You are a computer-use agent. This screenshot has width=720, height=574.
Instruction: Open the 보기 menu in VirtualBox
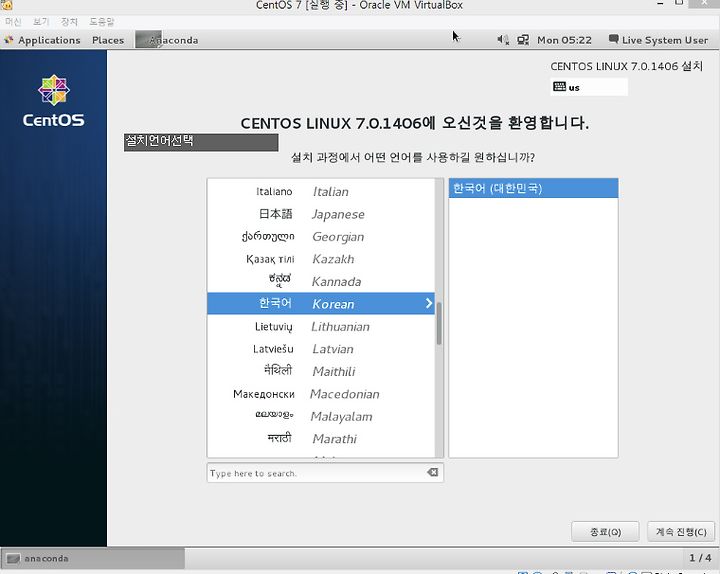pos(41,22)
